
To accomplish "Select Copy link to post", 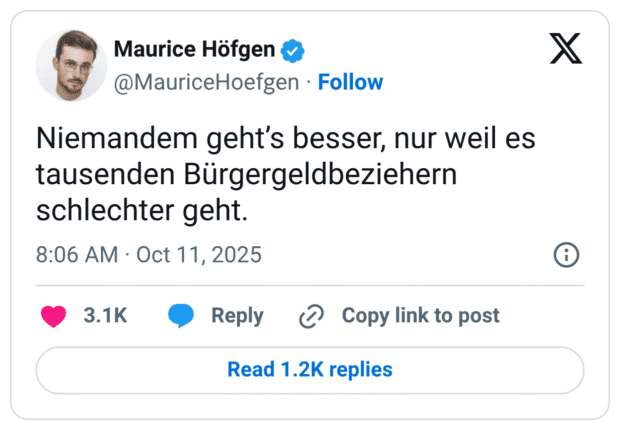I will [420, 316].
